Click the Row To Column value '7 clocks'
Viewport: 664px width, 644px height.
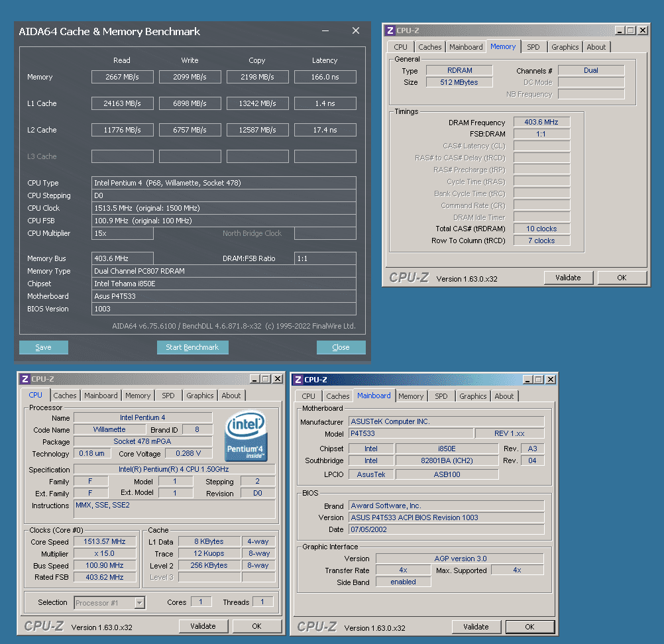click(541, 241)
